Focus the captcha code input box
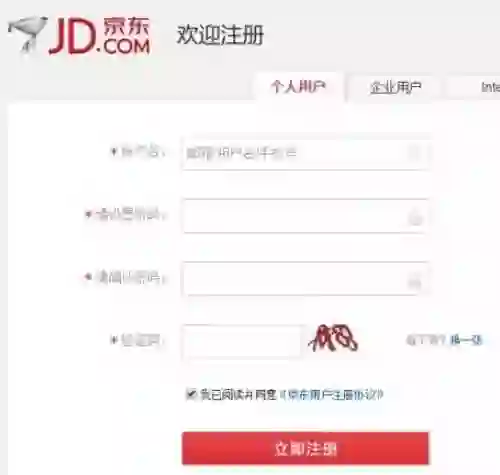Screen dimensions: 500x475 click(241, 341)
